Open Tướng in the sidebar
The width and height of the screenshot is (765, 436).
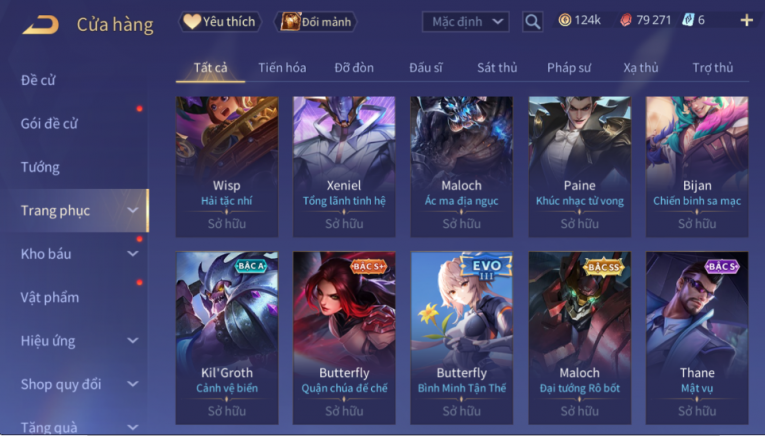40,167
